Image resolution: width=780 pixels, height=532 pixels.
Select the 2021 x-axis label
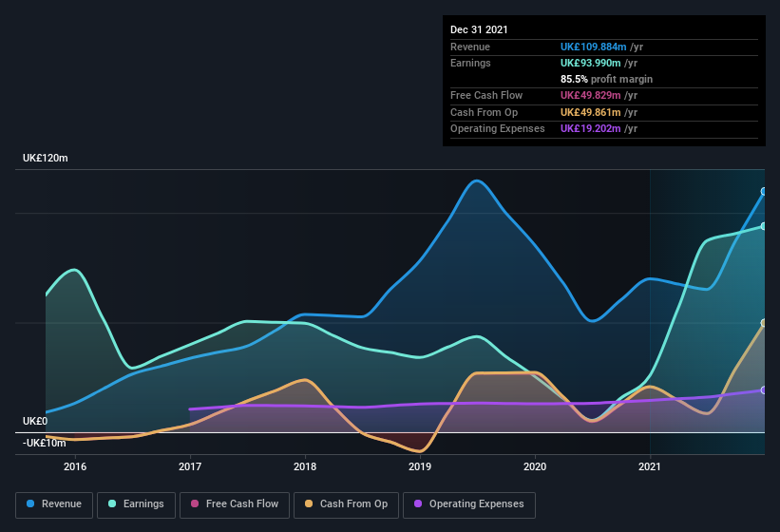point(650,466)
